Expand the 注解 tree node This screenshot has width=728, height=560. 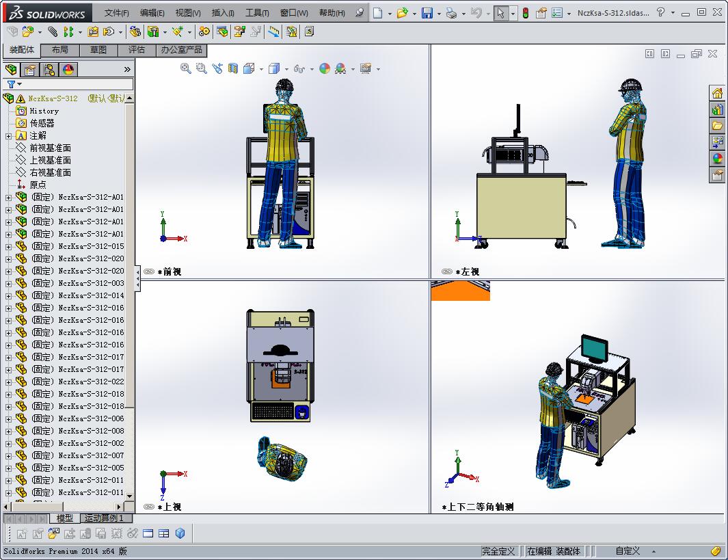coord(8,136)
